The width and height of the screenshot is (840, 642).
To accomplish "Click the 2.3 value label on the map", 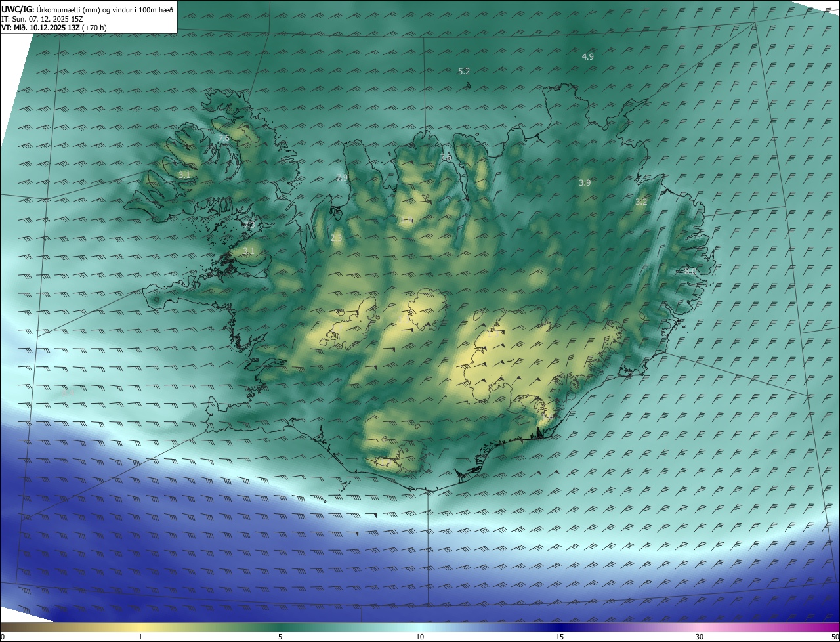I will 336,238.
